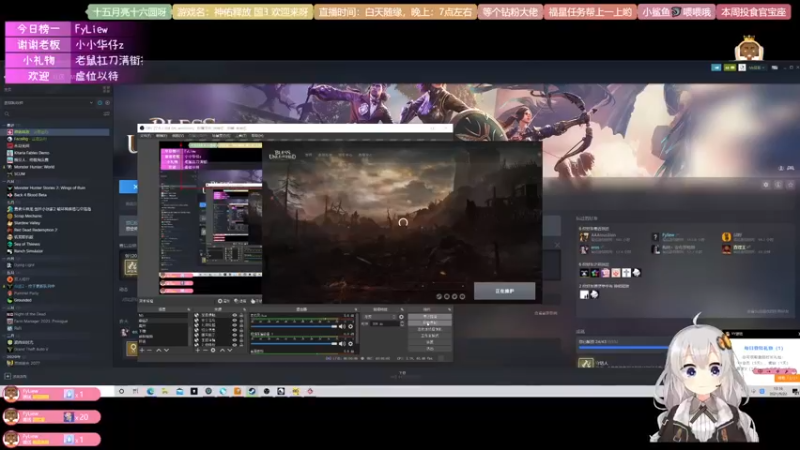Click OBS Studio Mode button in Controls
Screen dimensions: 800x450
430,336
